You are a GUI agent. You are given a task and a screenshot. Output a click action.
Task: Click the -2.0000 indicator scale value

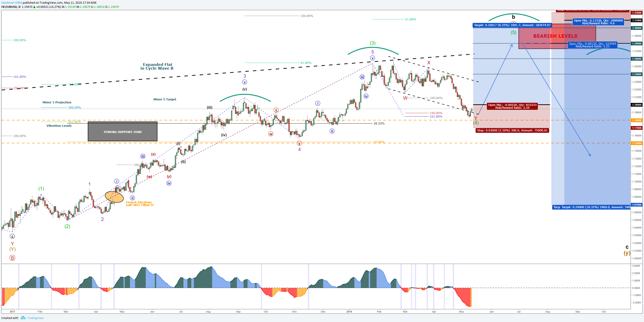[636, 303]
